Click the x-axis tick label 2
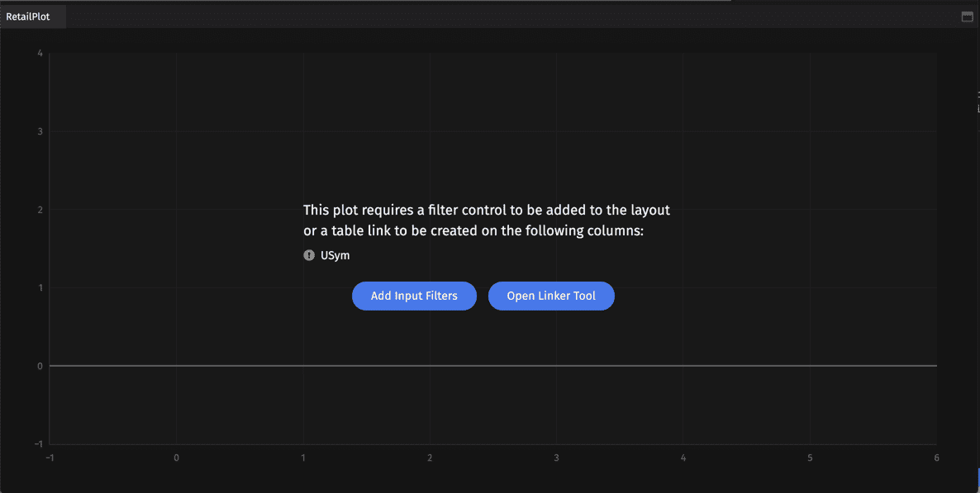This screenshot has height=493, width=980. (430, 457)
